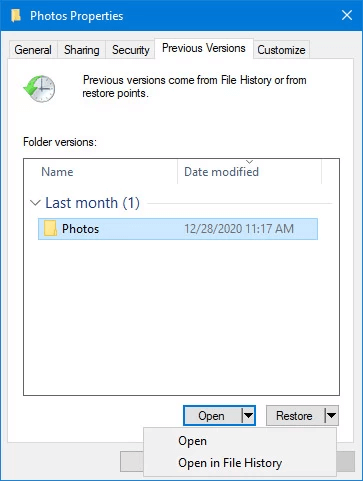The image size is (363, 481).
Task: Click the Last month (1) group header
Action: (x=92, y=203)
